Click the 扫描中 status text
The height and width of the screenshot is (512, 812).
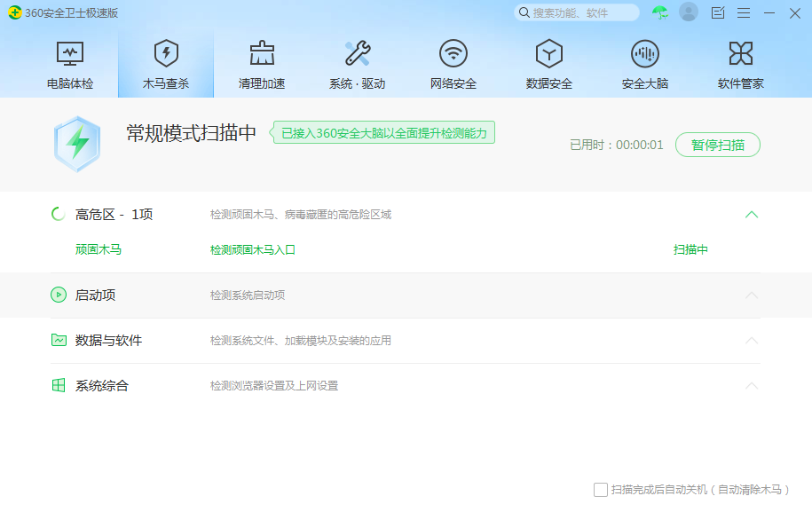pyautogui.click(x=690, y=249)
